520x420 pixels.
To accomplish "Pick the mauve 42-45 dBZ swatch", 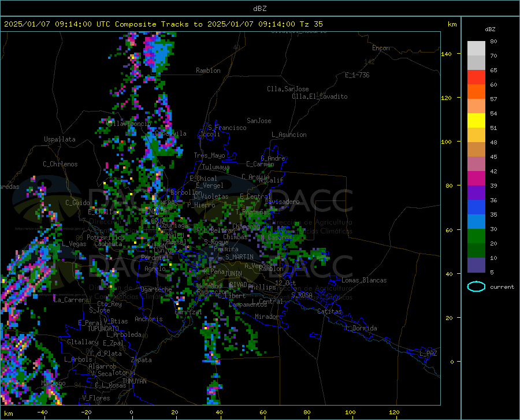I will coord(476,163).
